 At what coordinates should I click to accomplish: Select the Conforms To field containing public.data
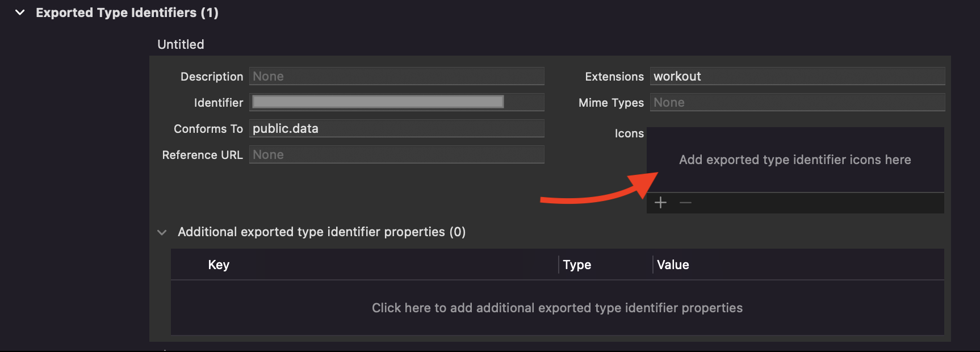pyautogui.click(x=396, y=128)
